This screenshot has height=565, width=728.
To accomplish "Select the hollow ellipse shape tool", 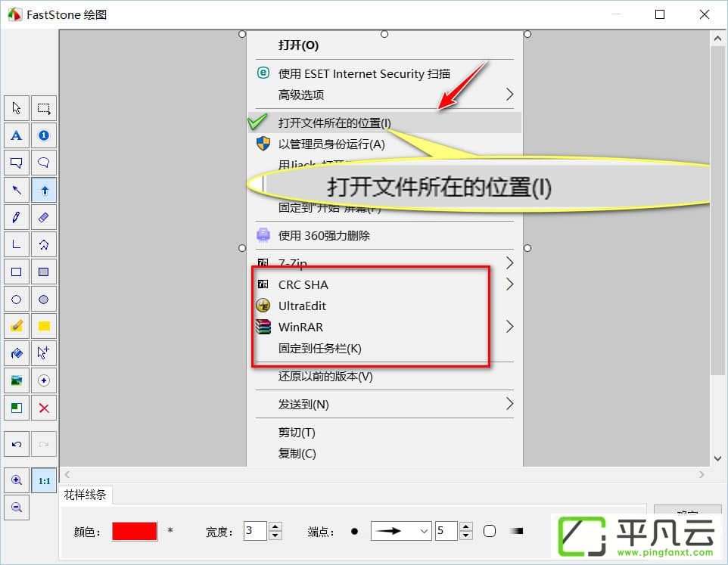I will [x=16, y=300].
